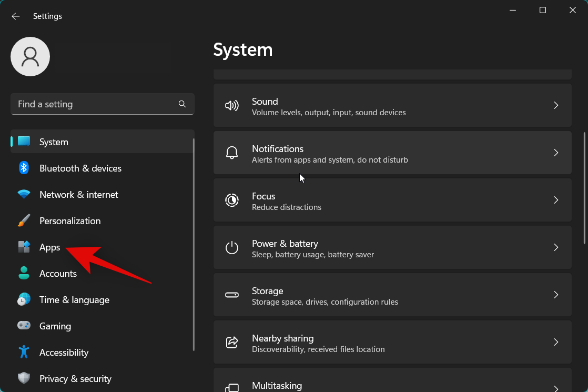Screen dimensions: 588x392
Task: Open the Apps section
Action: (x=49, y=247)
